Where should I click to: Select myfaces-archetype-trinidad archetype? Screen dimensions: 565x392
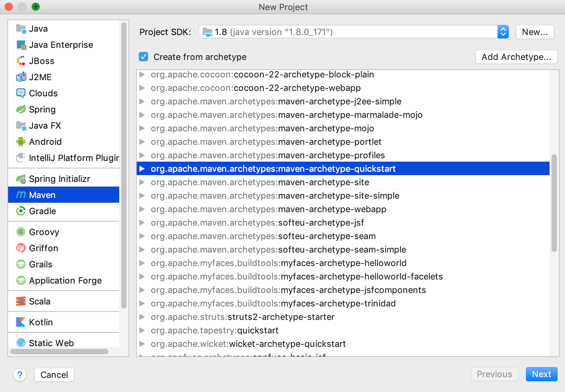(343, 303)
